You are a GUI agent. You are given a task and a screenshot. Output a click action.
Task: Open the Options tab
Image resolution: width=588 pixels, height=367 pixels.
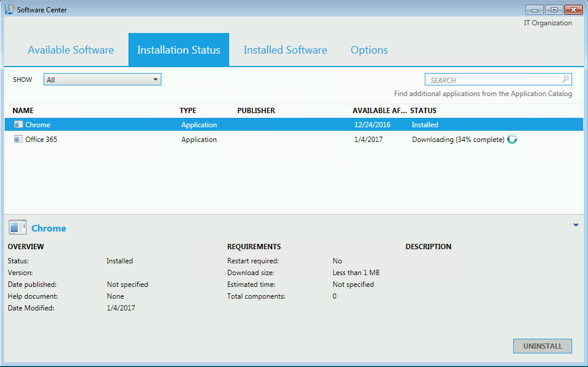369,50
